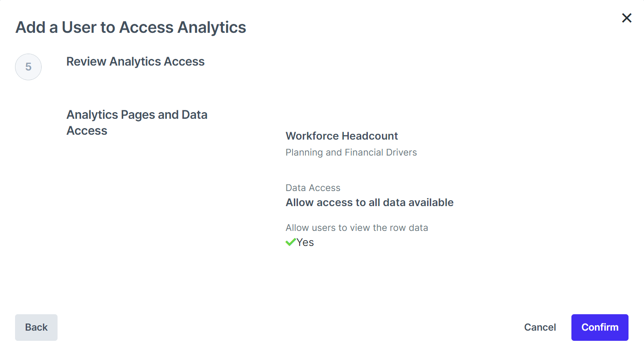Select the Review Analytics Access step title
This screenshot has width=644, height=355.
pyautogui.click(x=135, y=62)
